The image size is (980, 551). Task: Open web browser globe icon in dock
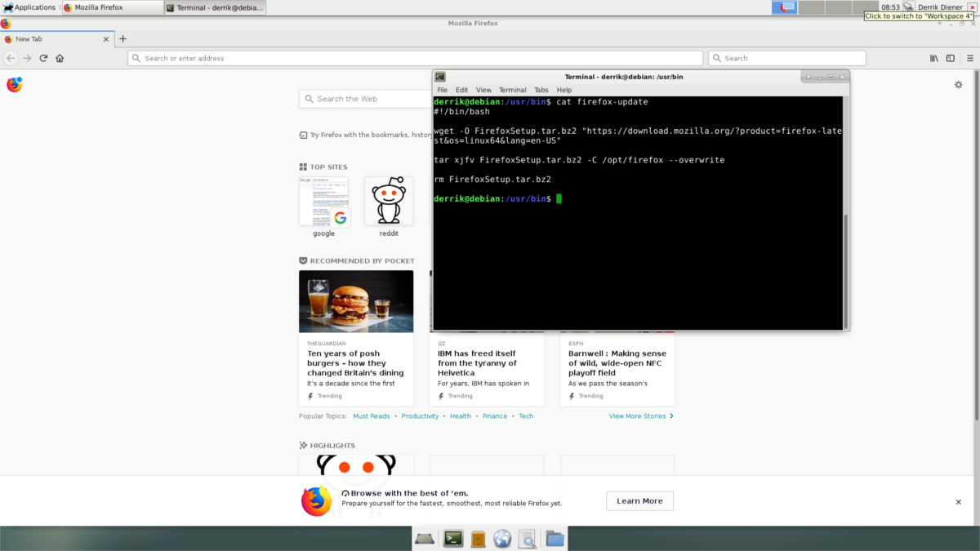click(502, 538)
